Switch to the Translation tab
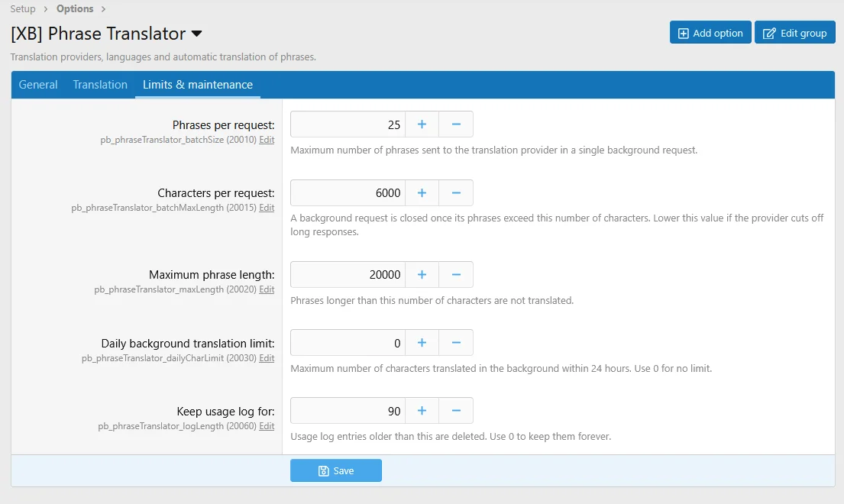 (x=100, y=85)
